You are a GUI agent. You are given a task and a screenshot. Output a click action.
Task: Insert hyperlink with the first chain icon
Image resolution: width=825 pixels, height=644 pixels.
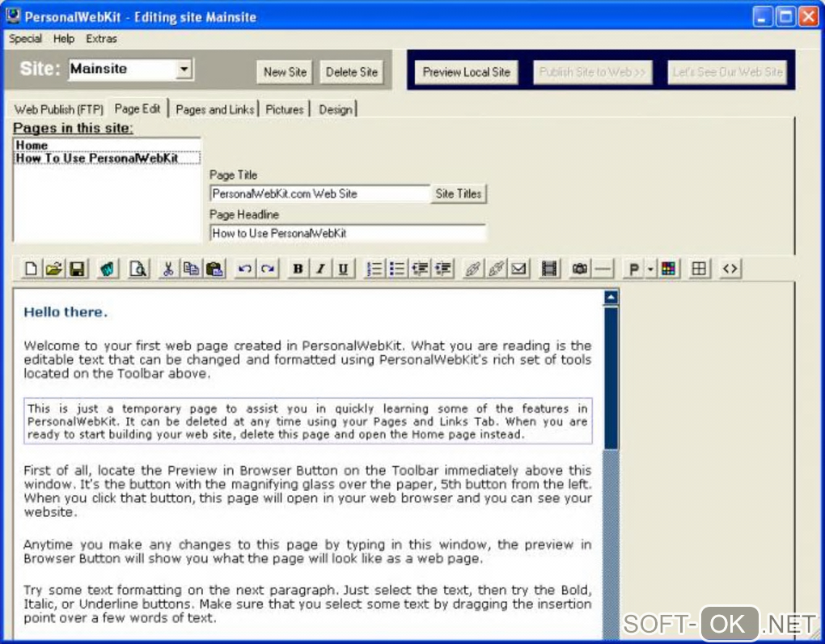(x=473, y=269)
